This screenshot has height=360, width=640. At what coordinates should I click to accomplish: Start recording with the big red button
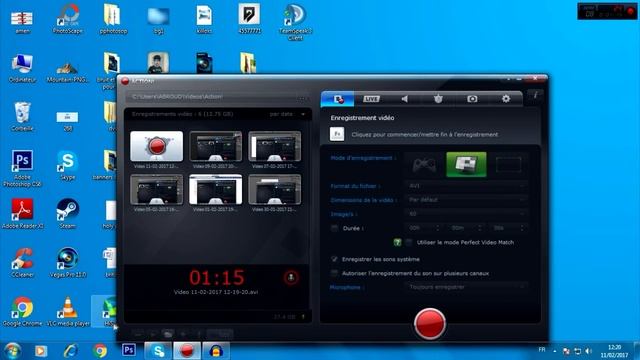[x=429, y=324]
